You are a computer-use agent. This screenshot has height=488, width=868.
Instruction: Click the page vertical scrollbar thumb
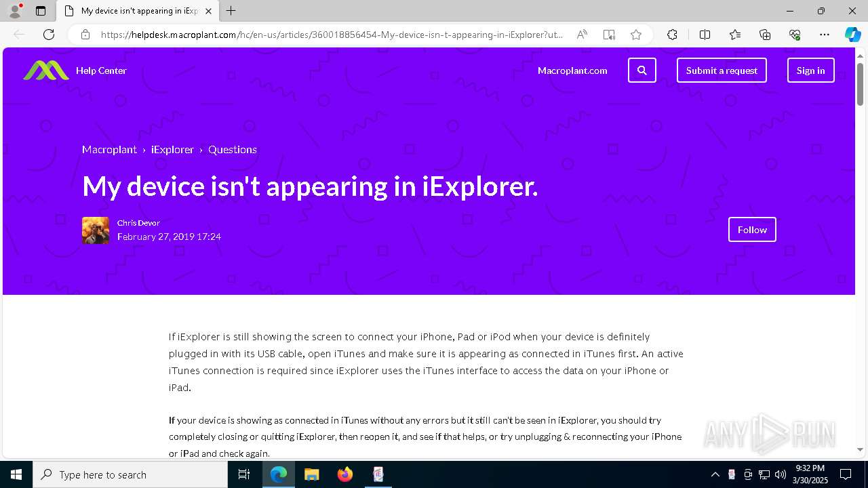click(x=860, y=84)
